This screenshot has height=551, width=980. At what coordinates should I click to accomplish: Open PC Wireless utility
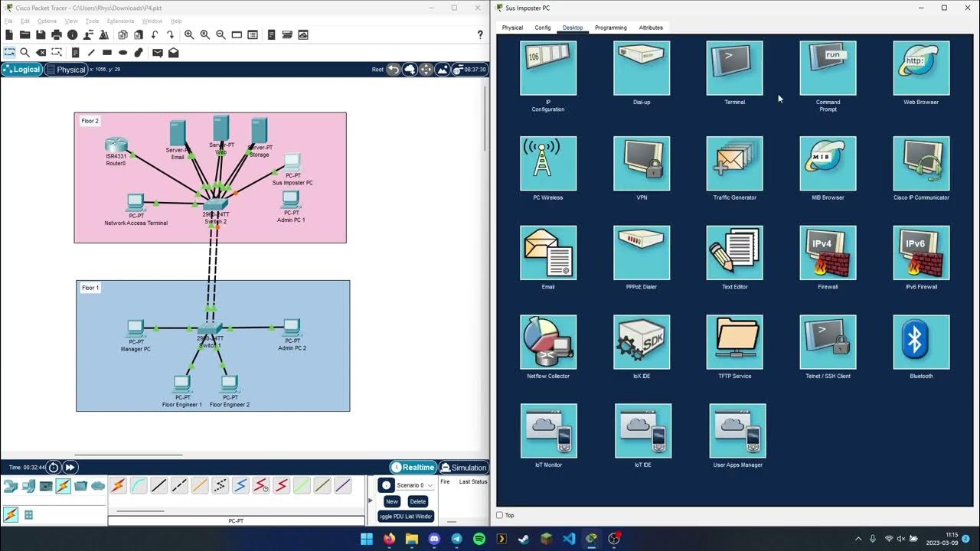(548, 164)
